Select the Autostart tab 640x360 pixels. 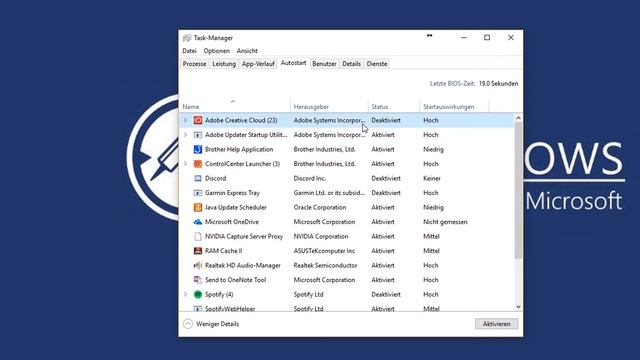[x=293, y=63]
